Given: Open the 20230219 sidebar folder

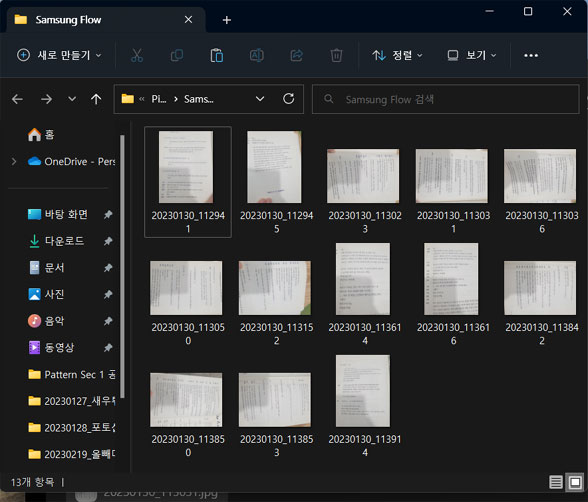Looking at the screenshot, I should tap(71, 454).
